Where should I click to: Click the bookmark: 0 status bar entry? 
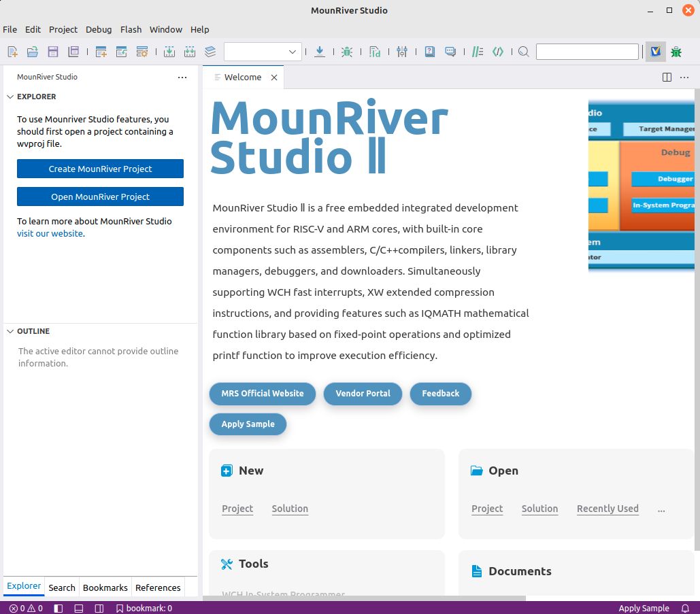point(144,608)
